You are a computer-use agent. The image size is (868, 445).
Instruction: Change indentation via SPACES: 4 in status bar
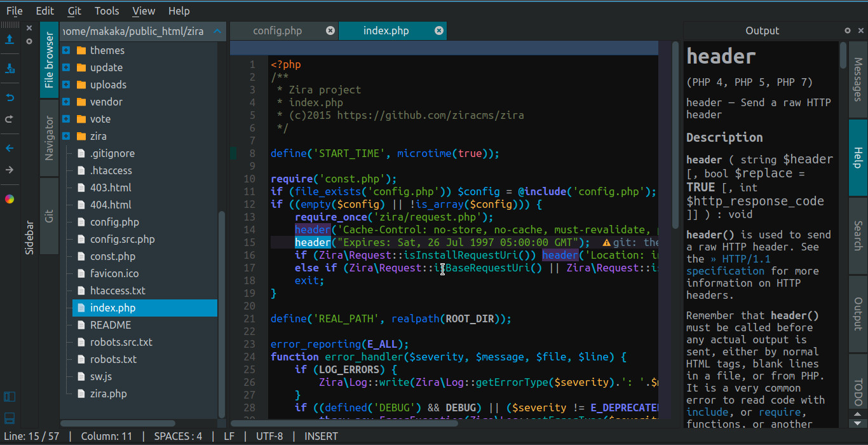click(x=177, y=436)
